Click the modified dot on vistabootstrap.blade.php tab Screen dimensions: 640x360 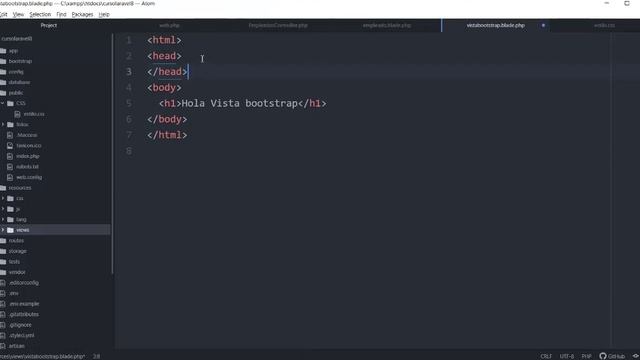543,25
